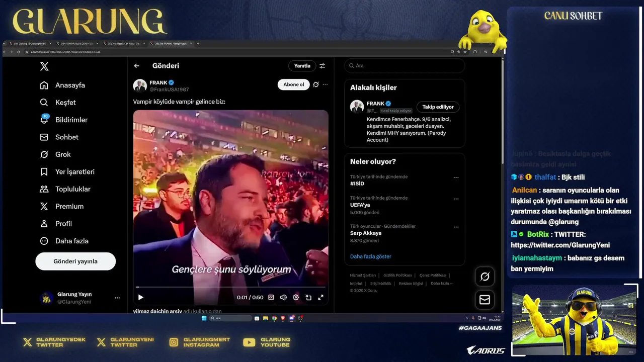Image resolution: width=644 pixels, height=362 pixels.
Task: Expand video to fullscreen
Action: [x=320, y=297]
